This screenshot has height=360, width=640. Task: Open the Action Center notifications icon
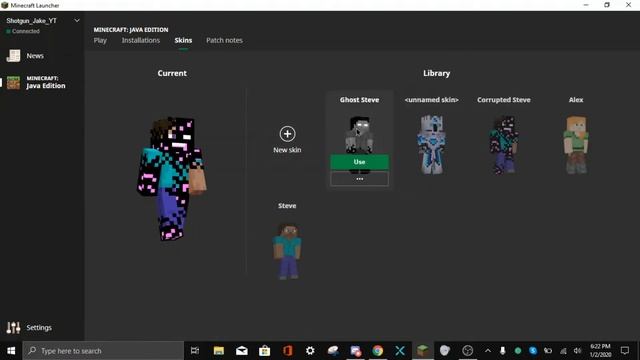625,351
